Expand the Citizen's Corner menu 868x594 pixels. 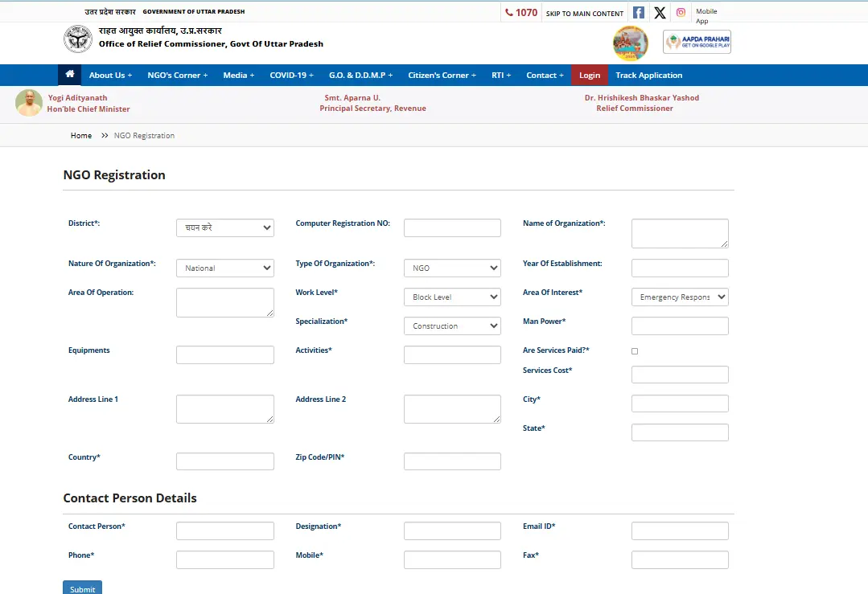tap(442, 76)
